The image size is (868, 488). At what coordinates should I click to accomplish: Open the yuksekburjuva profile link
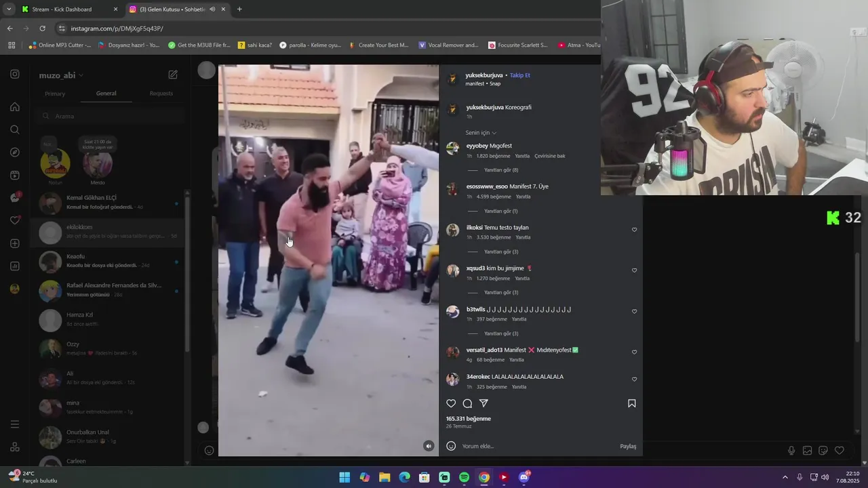tap(484, 75)
